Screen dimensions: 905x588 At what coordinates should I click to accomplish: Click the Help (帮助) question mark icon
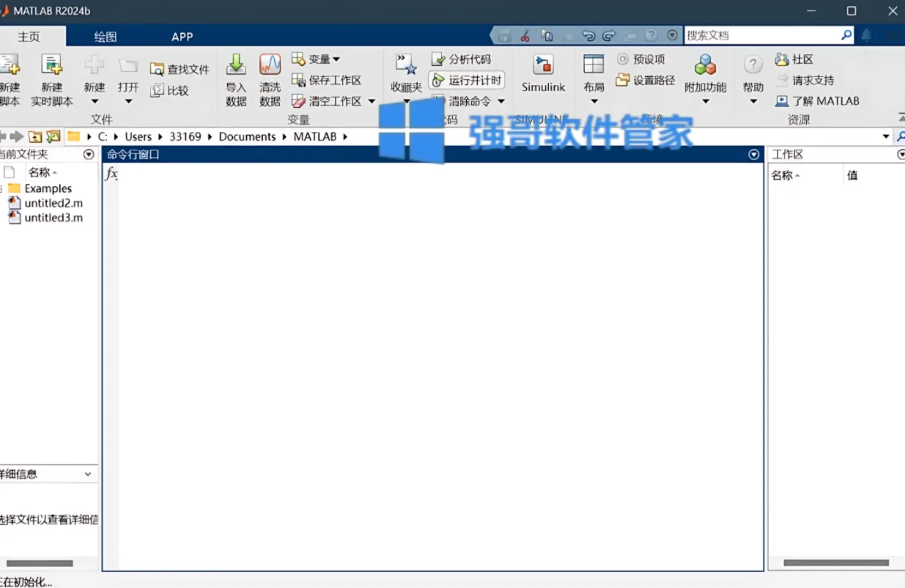point(753,64)
